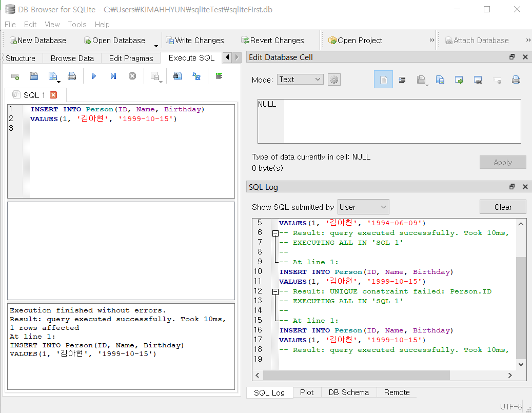The image size is (532, 413).
Task: Expand project toolbar overflow chevron
Action: pos(431,40)
